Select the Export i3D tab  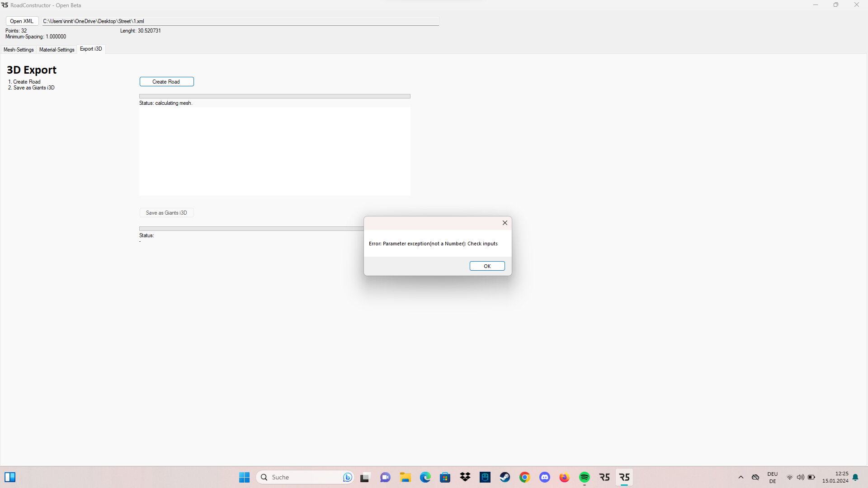click(x=91, y=49)
